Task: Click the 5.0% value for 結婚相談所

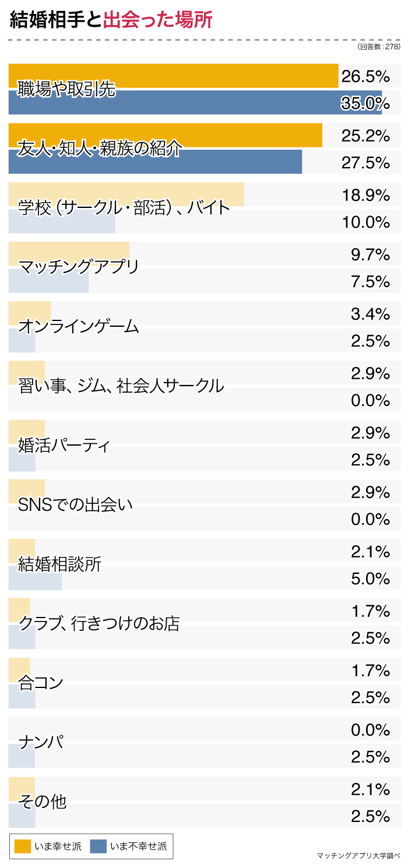Action: [370, 578]
